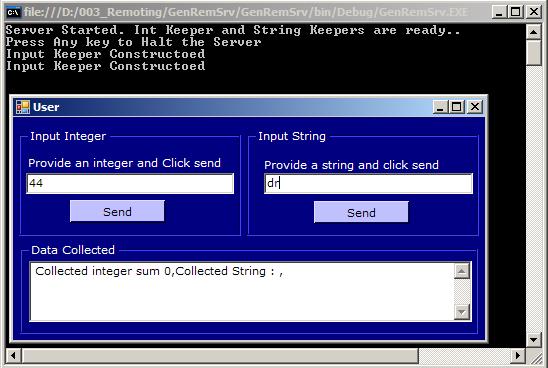The width and height of the screenshot is (548, 368).
Task: Click up arrow of Data Collected scrollbar
Action: point(462,271)
